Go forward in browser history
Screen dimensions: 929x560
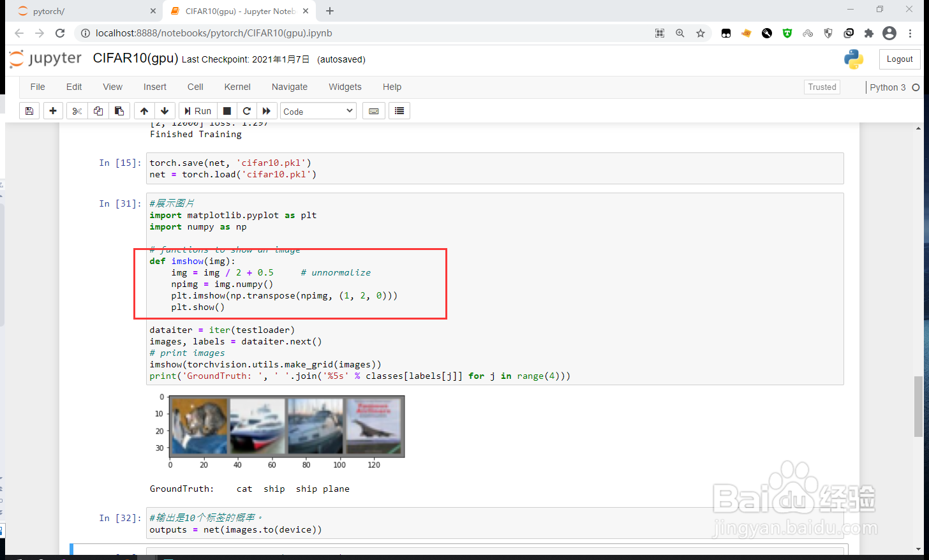tap(40, 33)
